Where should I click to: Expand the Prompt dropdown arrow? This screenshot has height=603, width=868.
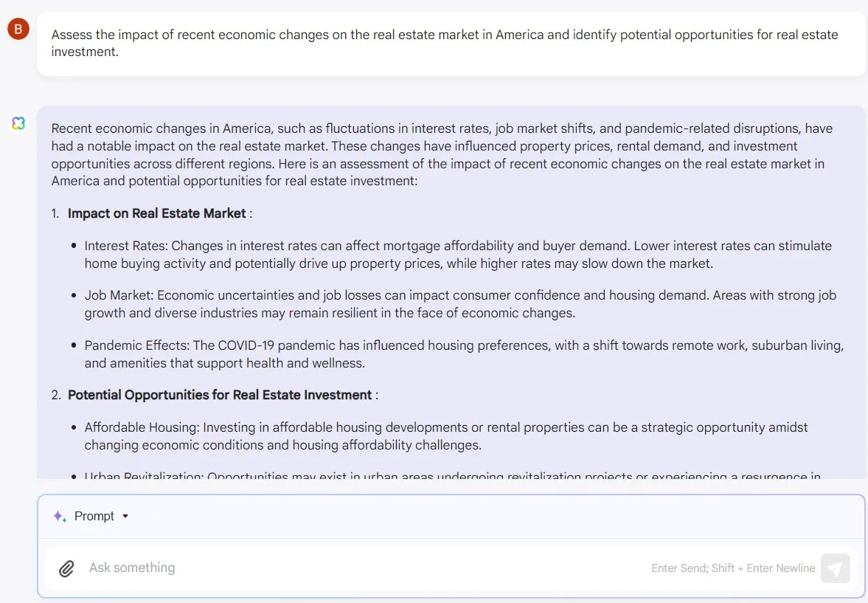pyautogui.click(x=125, y=516)
